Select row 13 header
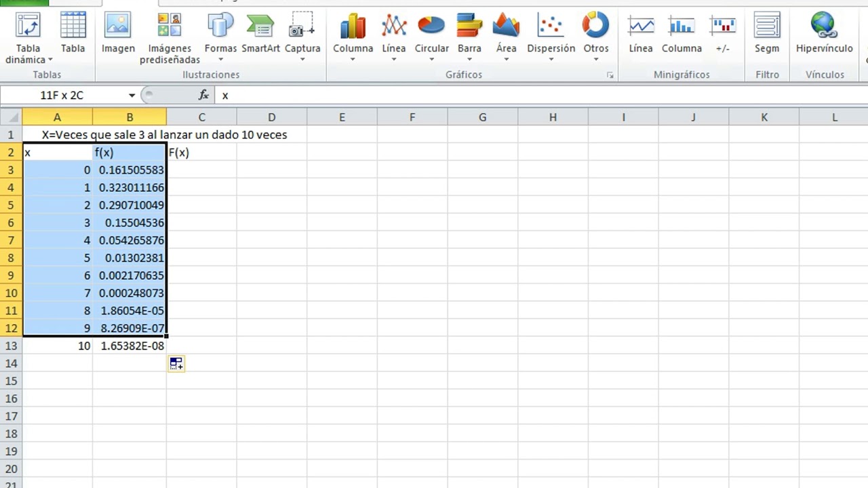The image size is (868, 488). pyautogui.click(x=11, y=346)
